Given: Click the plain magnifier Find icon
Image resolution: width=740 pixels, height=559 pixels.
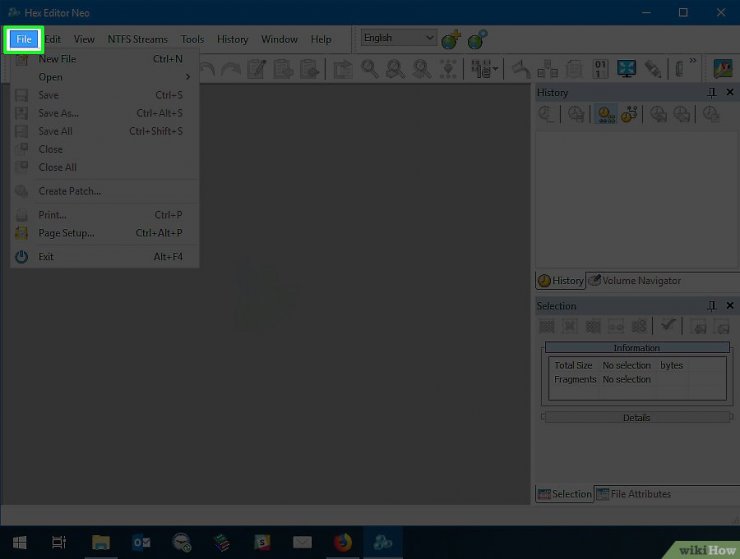Looking at the screenshot, I should click(x=370, y=69).
